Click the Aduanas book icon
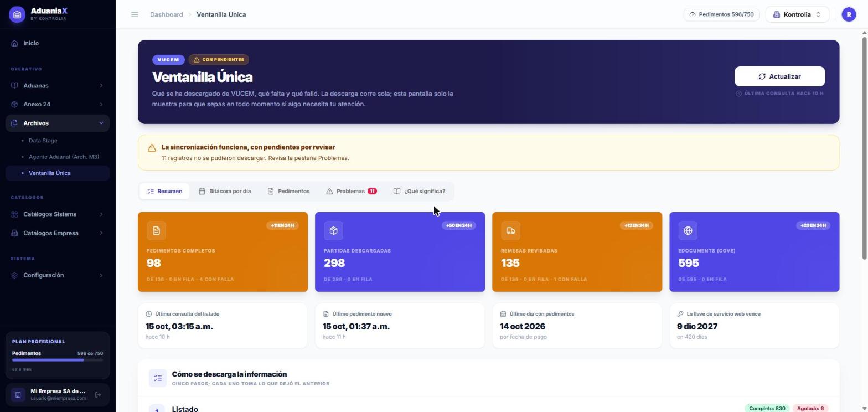This screenshot has height=412, width=868. point(15,86)
